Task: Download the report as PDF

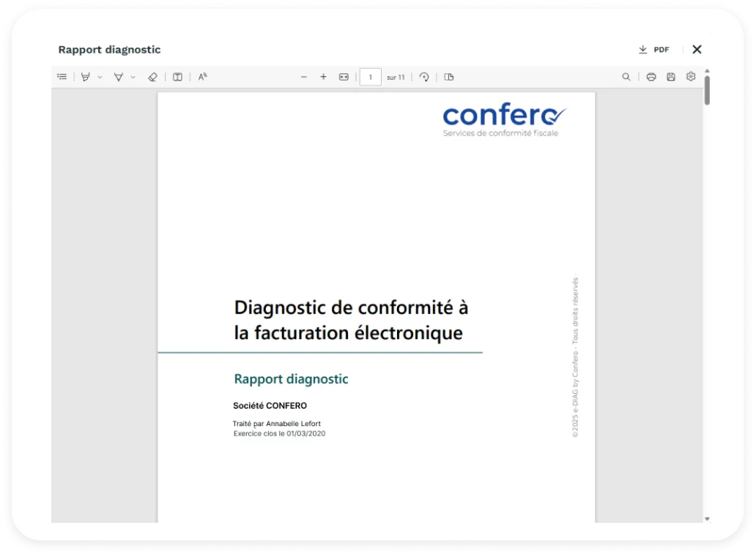Action: 653,50
